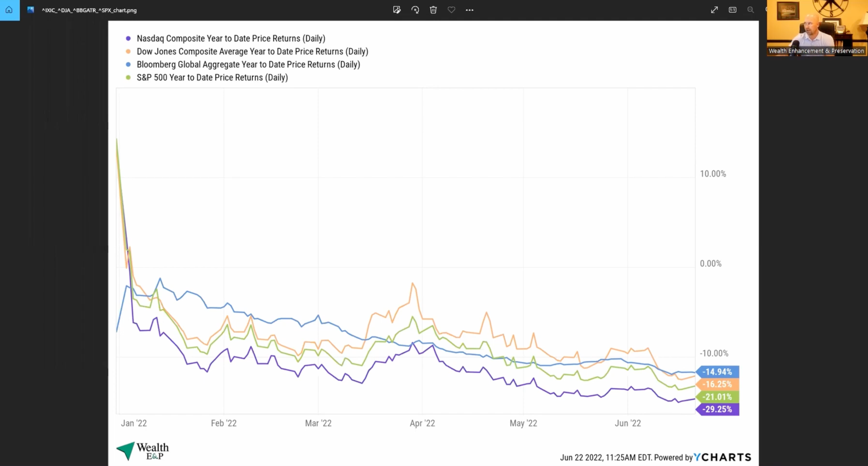Click S&P 500 legend entry
The width and height of the screenshot is (868, 466).
click(212, 77)
